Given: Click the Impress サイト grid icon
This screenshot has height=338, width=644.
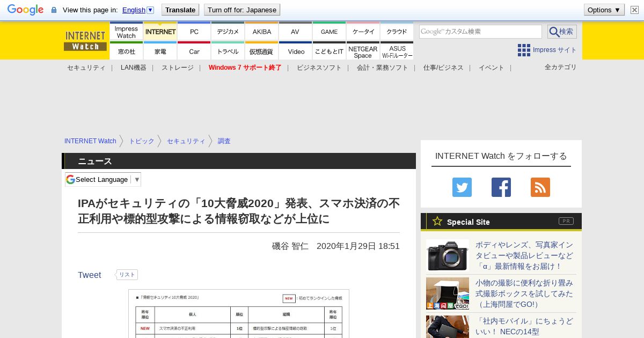Looking at the screenshot, I should (x=524, y=50).
